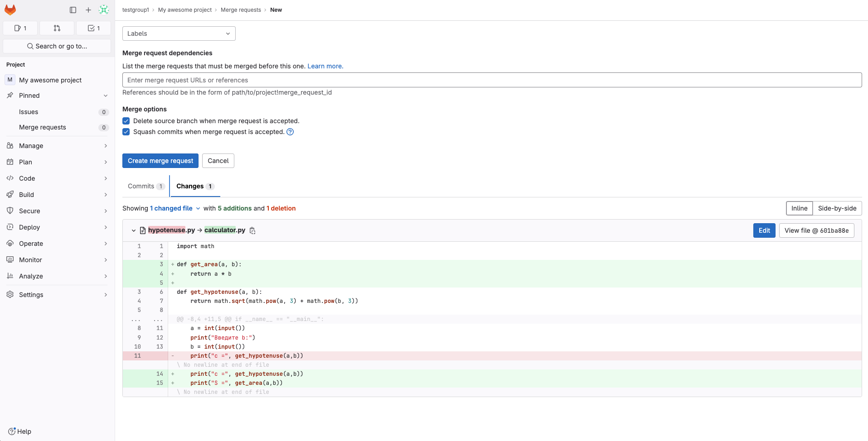This screenshot has width=868, height=441.
Task: Uncheck Delete source branch checkbox
Action: [x=126, y=121]
